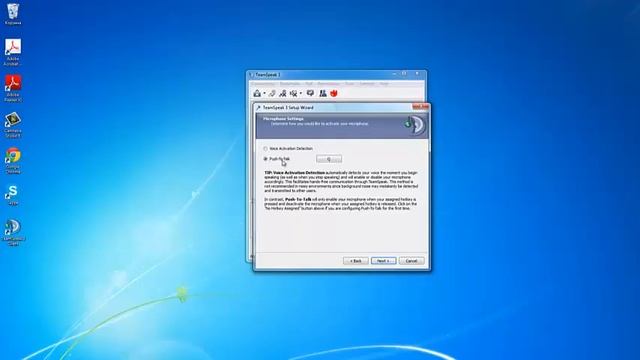Click the speech-bubble icon in TeamSpeak toolbar
The width and height of the screenshot is (640, 360).
[310, 93]
